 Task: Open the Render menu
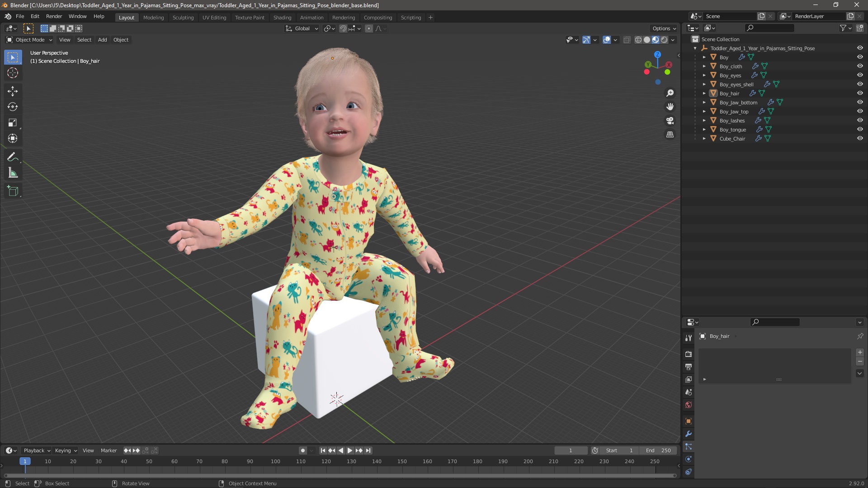(54, 16)
